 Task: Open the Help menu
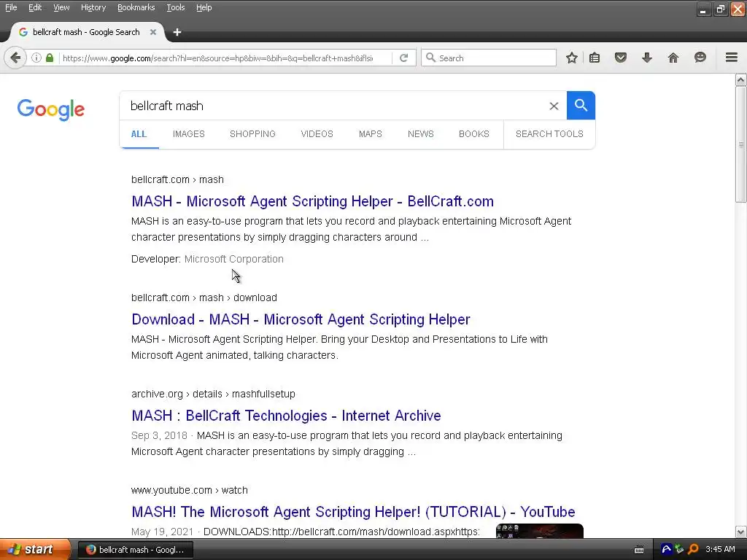pyautogui.click(x=204, y=7)
